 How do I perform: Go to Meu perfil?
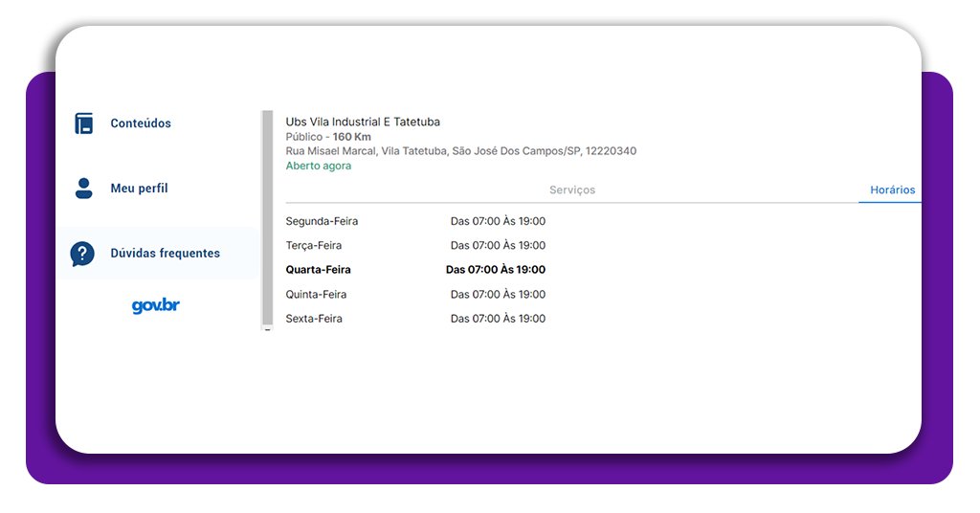point(140,189)
